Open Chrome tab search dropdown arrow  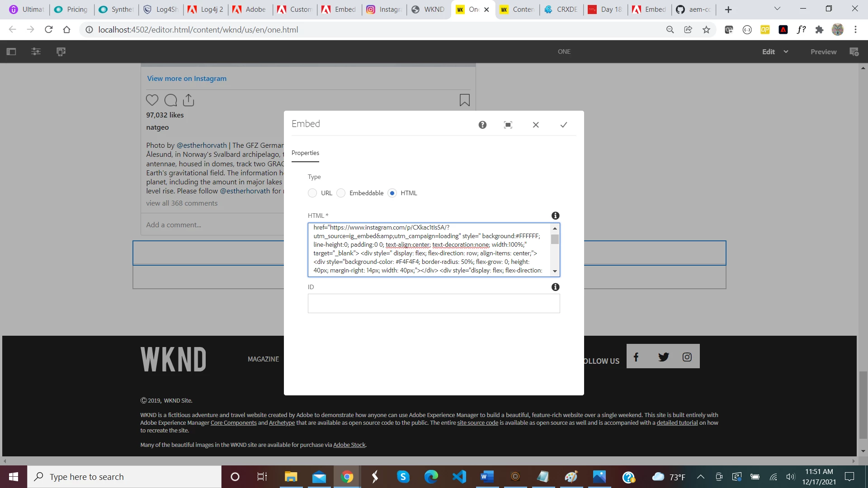pos(777,9)
